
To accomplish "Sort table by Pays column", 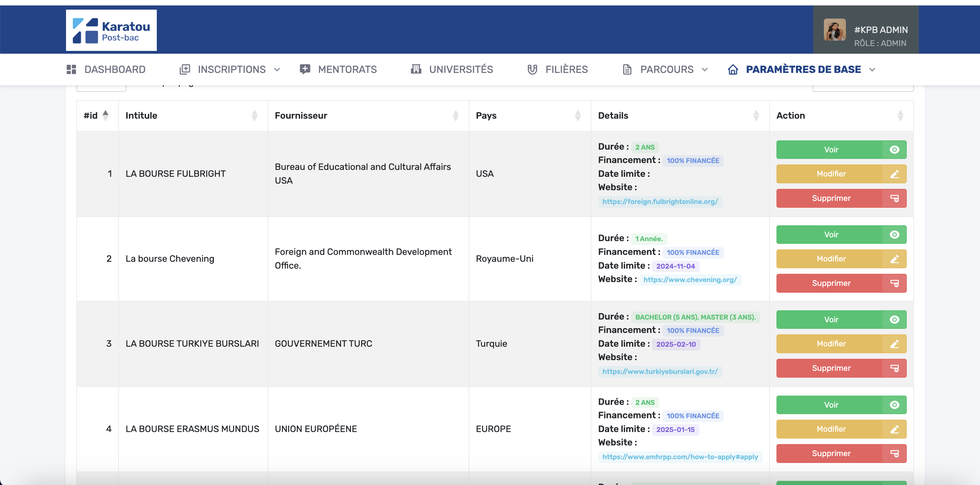I will pos(530,116).
